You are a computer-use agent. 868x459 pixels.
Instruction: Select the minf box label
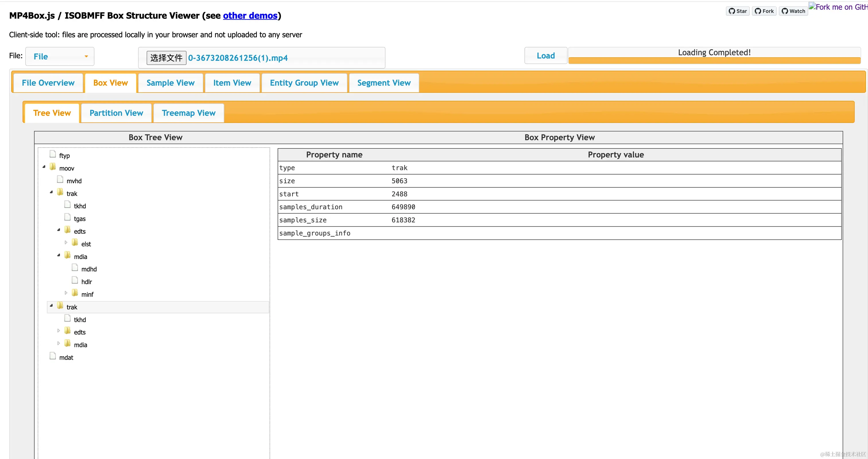[x=87, y=295]
